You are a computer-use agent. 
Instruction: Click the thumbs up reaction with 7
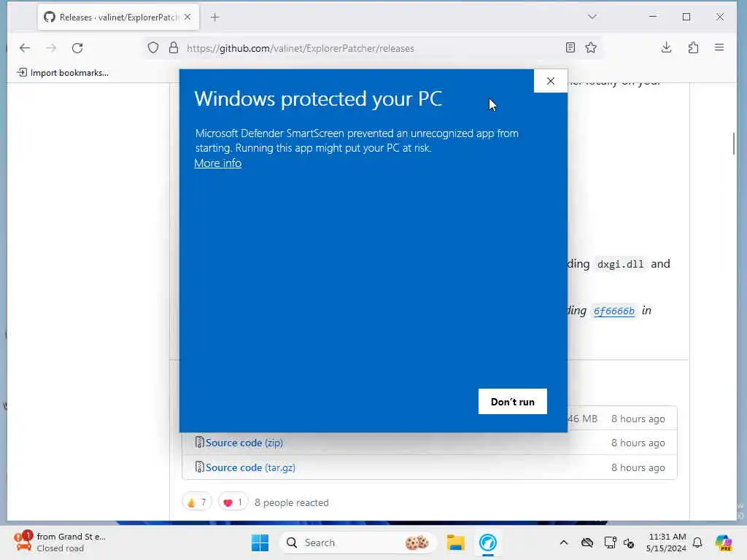[x=197, y=502]
